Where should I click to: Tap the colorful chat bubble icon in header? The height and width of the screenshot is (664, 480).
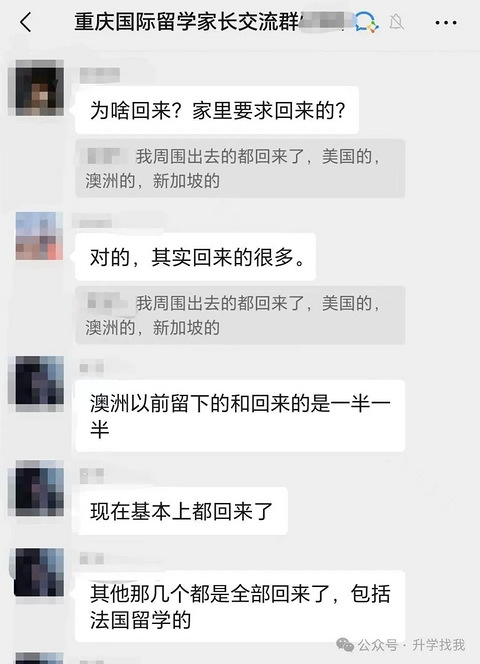[x=366, y=22]
